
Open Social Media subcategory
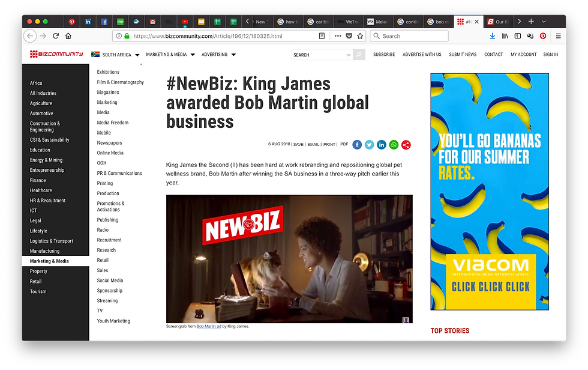(110, 281)
